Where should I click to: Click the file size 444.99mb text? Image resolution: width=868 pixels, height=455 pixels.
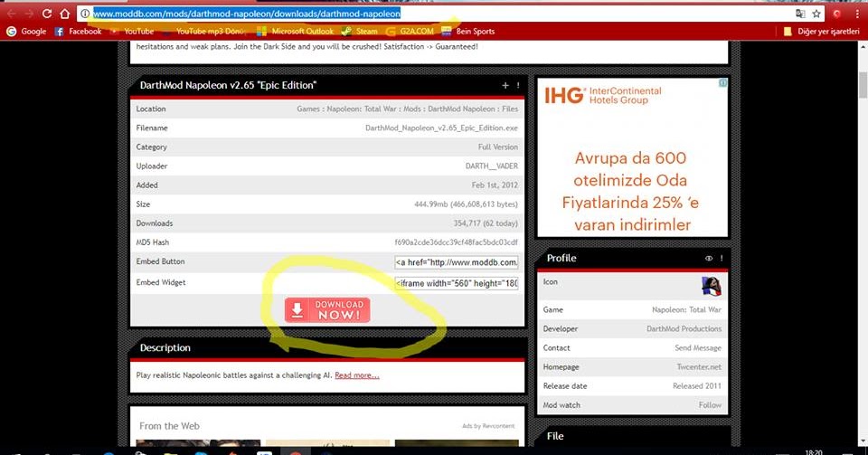[x=467, y=204]
